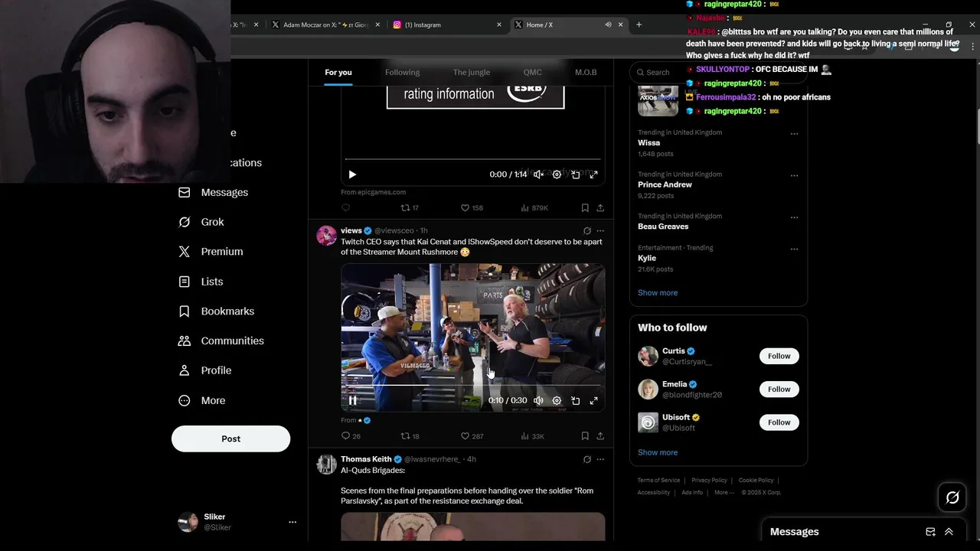Enter fullscreen on the 1:14 video
The height and width of the screenshot is (551, 980).
click(x=593, y=174)
